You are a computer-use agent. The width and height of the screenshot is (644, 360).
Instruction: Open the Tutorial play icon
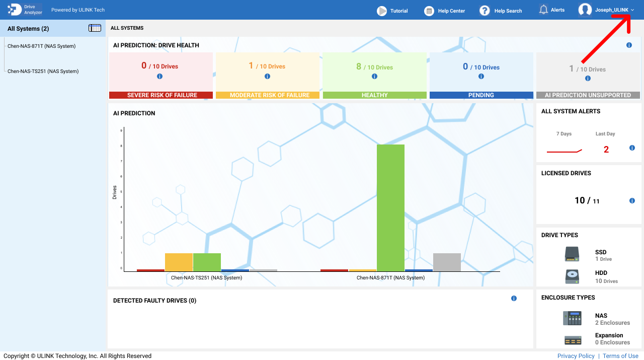382,11
